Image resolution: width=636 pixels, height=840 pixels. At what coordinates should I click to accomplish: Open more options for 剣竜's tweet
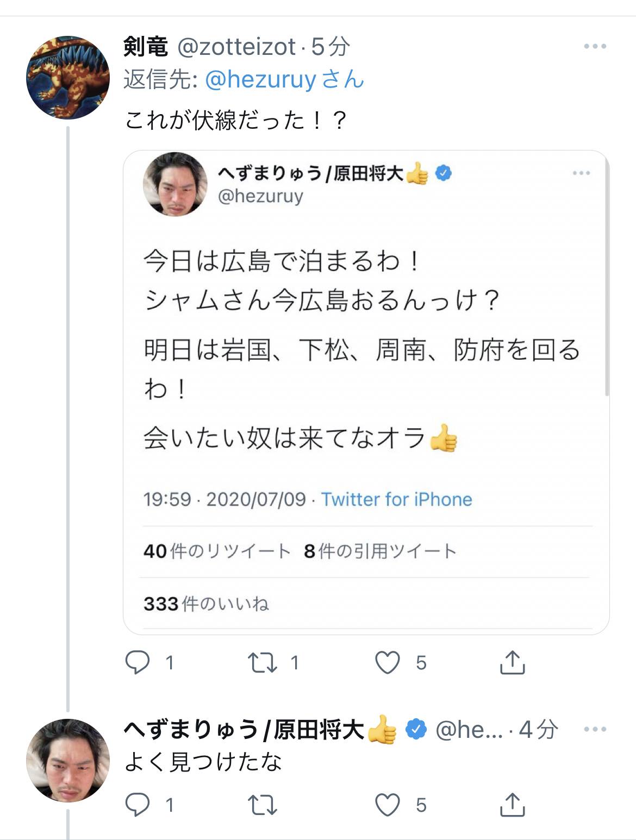595,47
